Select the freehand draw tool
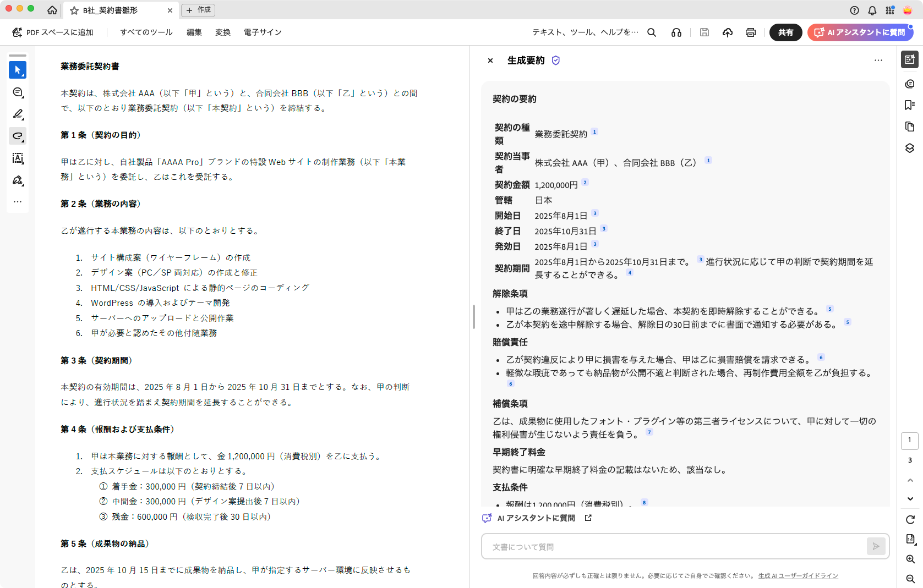 pyautogui.click(x=18, y=136)
